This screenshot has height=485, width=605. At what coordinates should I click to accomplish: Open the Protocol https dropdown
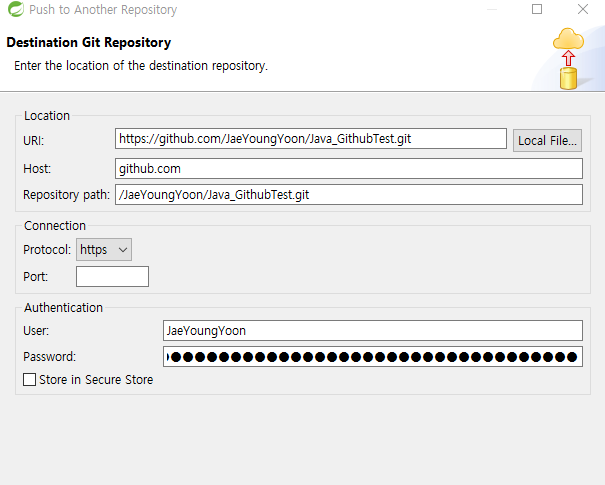pos(104,250)
